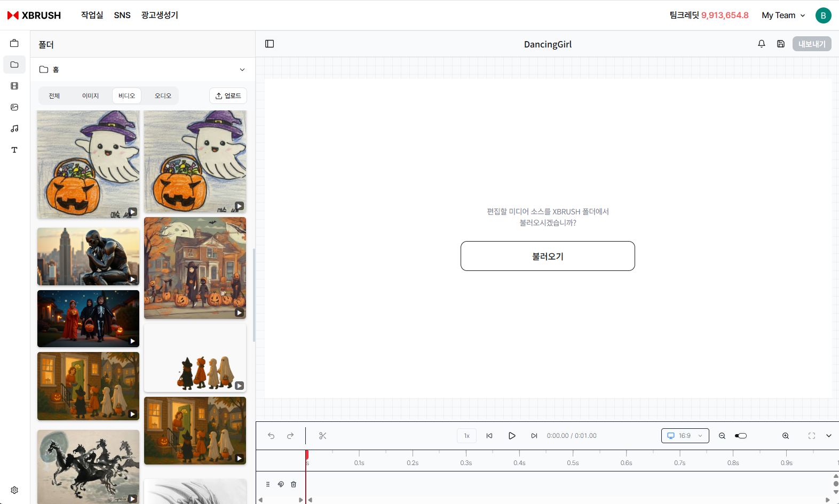Viewport: 839px width, 504px height.
Task: Toggle the track link icon
Action: (x=281, y=484)
